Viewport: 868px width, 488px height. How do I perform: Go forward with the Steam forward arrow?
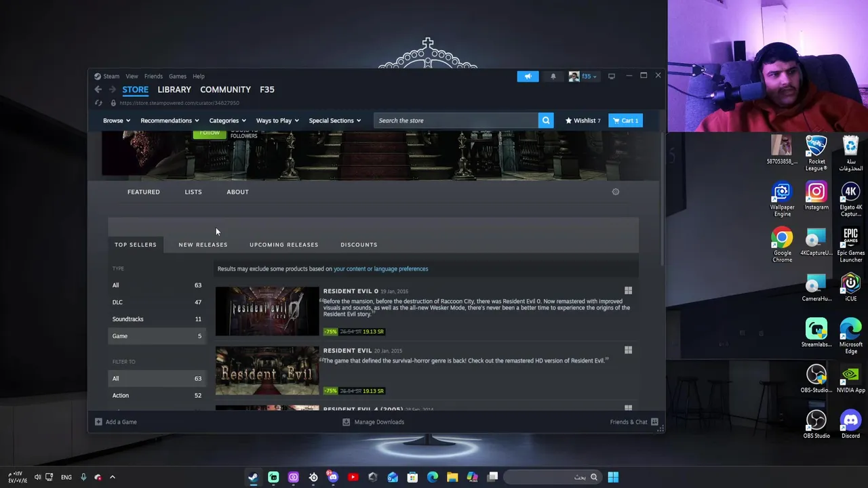[x=113, y=89]
